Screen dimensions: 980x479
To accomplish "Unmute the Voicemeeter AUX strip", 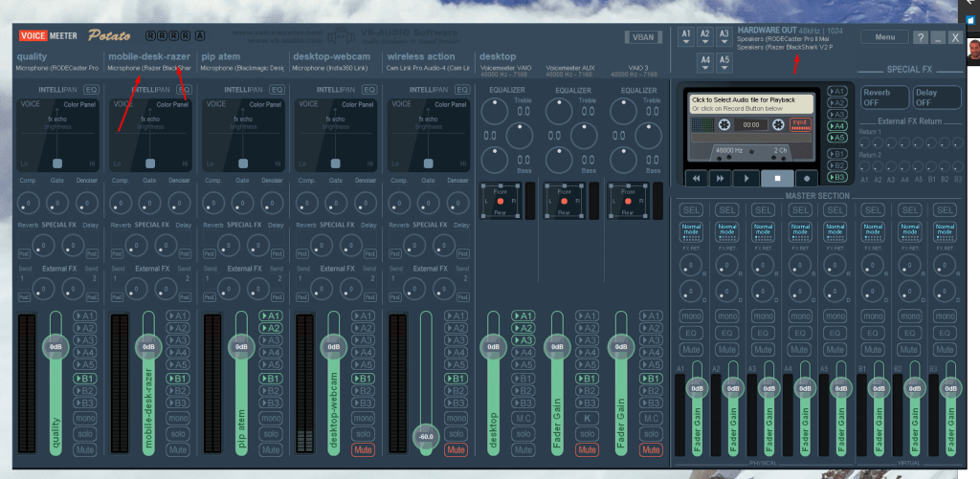I will pyautogui.click(x=587, y=449).
